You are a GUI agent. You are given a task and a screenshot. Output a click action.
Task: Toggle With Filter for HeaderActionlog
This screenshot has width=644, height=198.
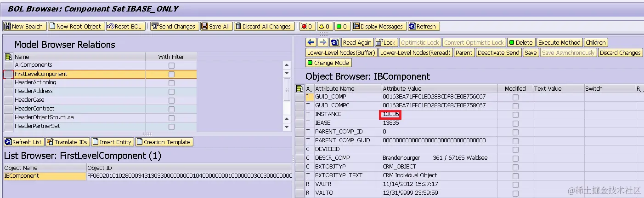point(171,83)
